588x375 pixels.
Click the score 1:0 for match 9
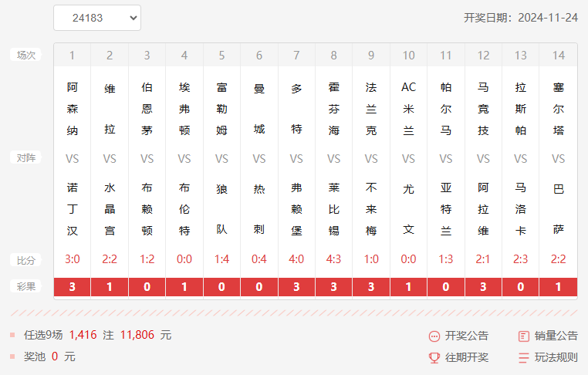371,259
